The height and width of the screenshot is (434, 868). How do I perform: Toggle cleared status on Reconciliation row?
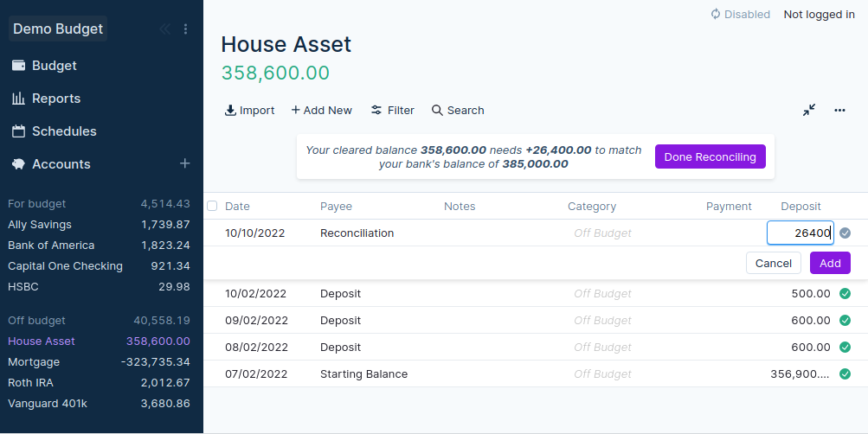[845, 233]
